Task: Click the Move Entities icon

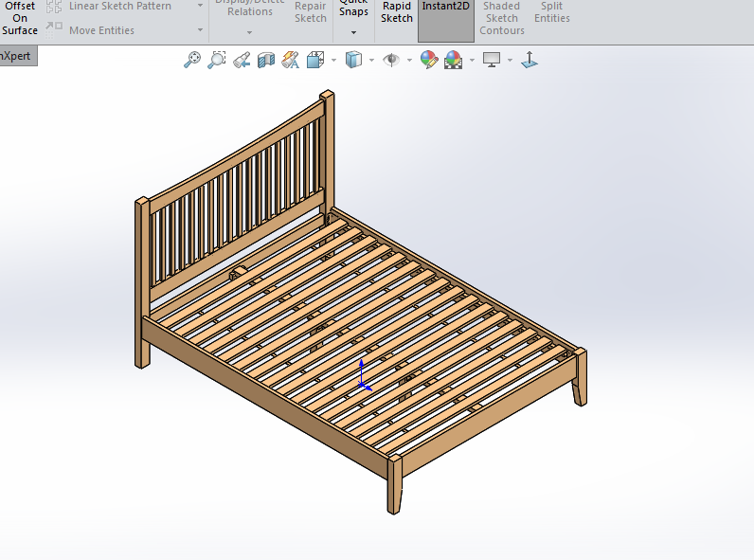Action: point(54,29)
